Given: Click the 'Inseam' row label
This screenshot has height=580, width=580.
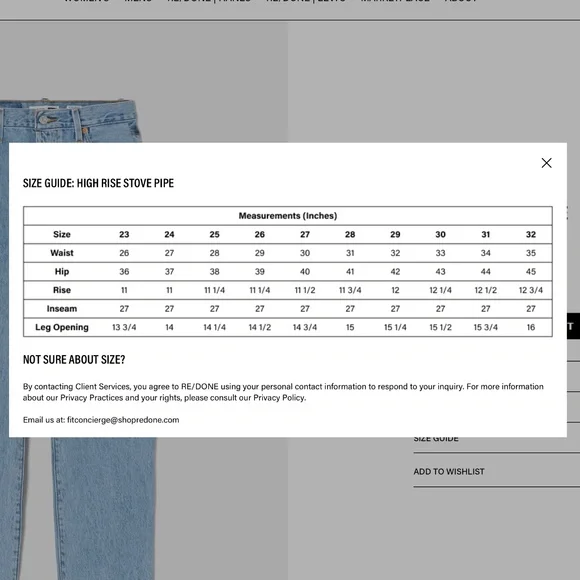Looking at the screenshot, I should [62, 308].
